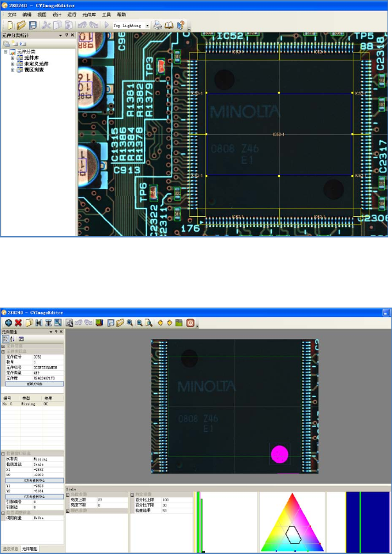Expand the 颜色参数 section
The image size is (392, 554).
point(67,511)
